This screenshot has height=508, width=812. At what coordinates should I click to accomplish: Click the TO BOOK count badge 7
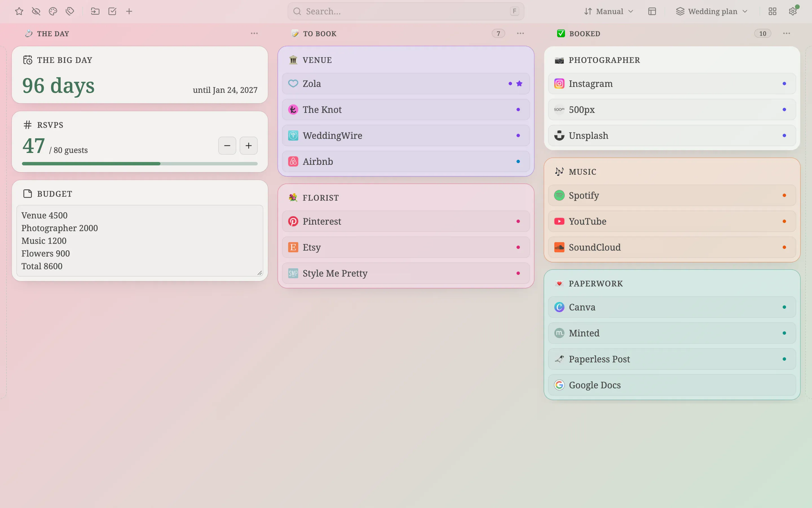point(498,33)
